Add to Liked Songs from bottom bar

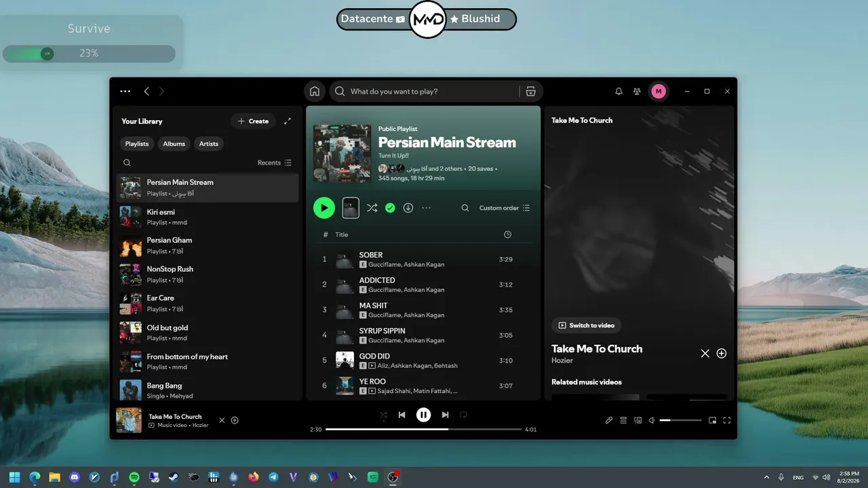[x=235, y=420]
